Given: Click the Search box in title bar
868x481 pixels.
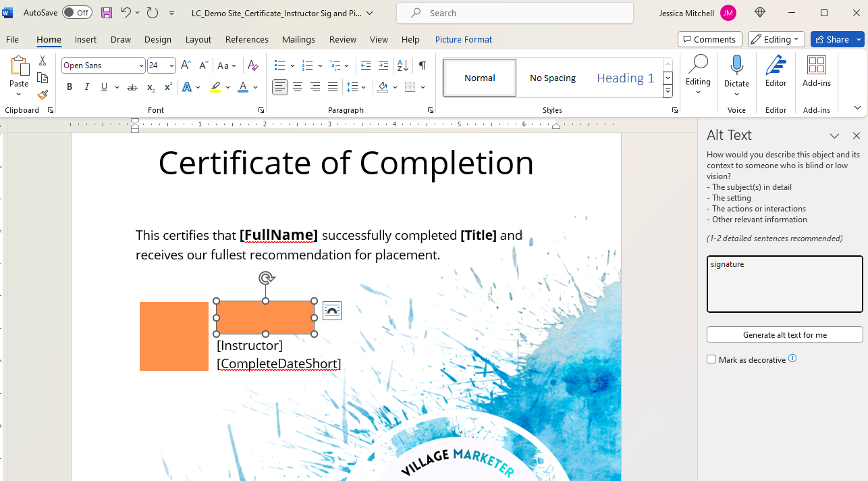Looking at the screenshot, I should click(x=515, y=13).
